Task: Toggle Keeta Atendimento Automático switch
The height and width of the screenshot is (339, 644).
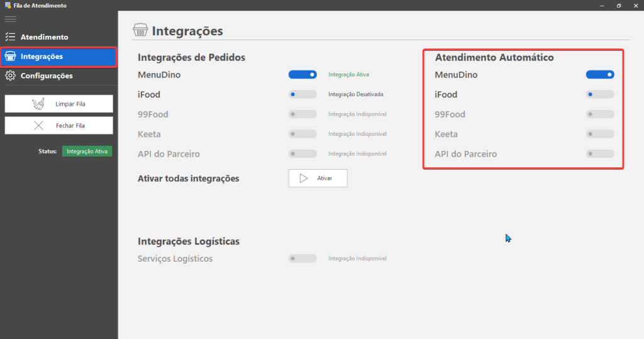Action: (x=600, y=133)
